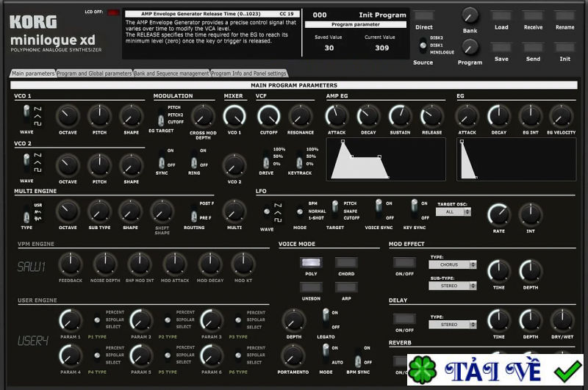Toggle the LFO Voice Sync switch
Image resolution: width=588 pixels, height=390 pixels.
click(x=379, y=209)
